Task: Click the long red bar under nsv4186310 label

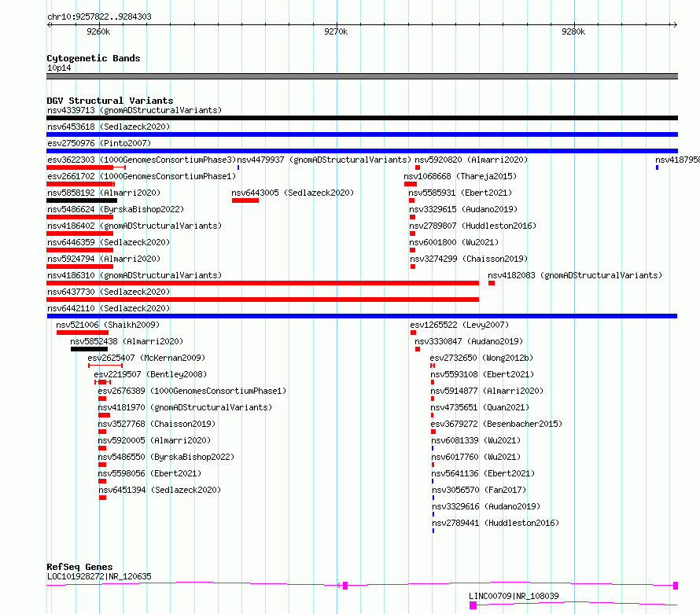Action: pyautogui.click(x=263, y=283)
